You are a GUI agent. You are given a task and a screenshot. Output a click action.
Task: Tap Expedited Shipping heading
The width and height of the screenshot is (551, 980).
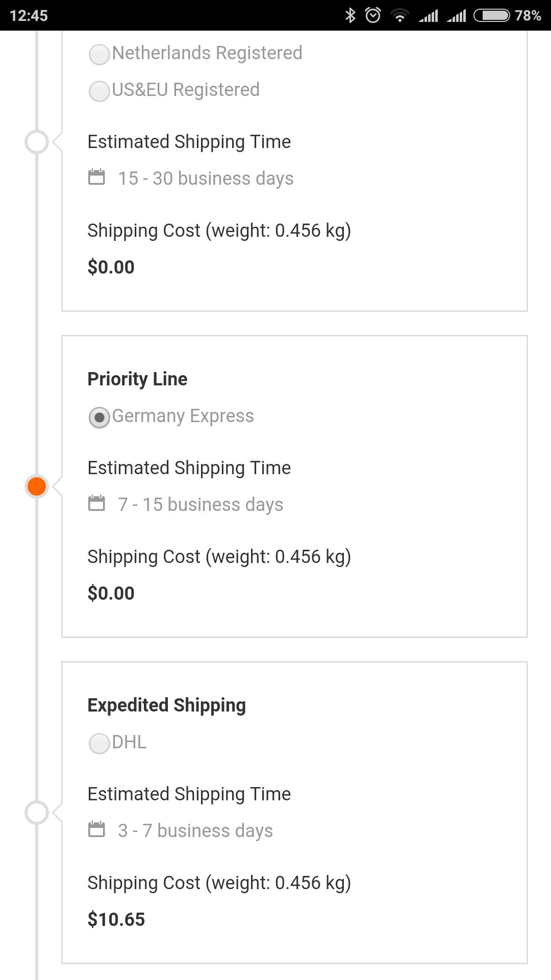click(166, 705)
